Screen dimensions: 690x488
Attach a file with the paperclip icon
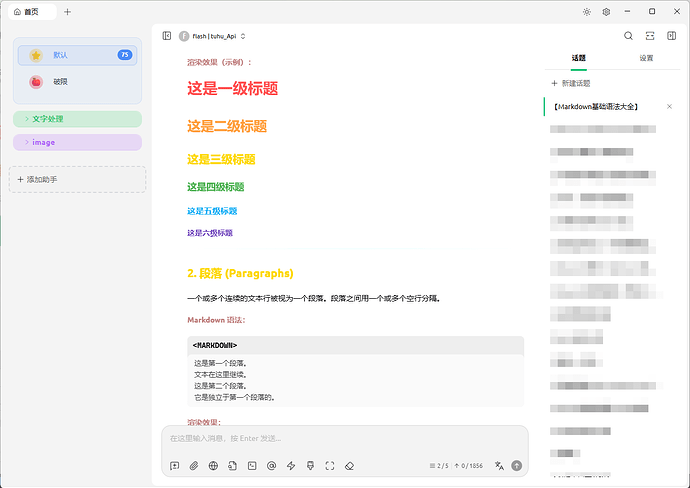click(x=194, y=466)
